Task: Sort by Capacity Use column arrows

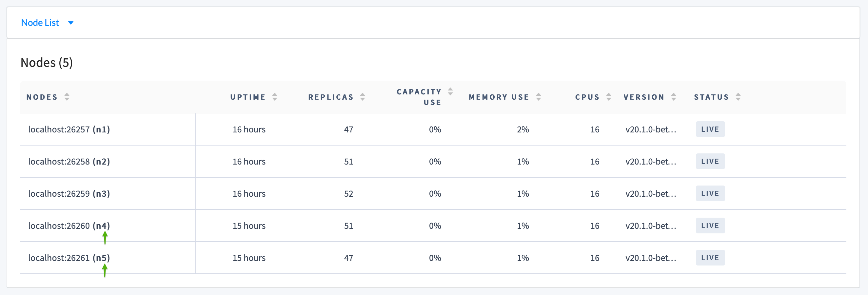Action: [450, 91]
